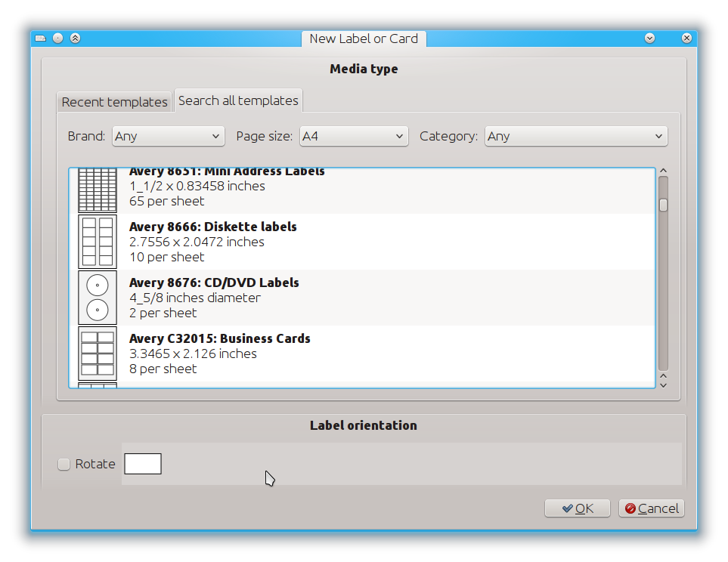Click the Cancel button
The image size is (728, 562).
click(652, 508)
